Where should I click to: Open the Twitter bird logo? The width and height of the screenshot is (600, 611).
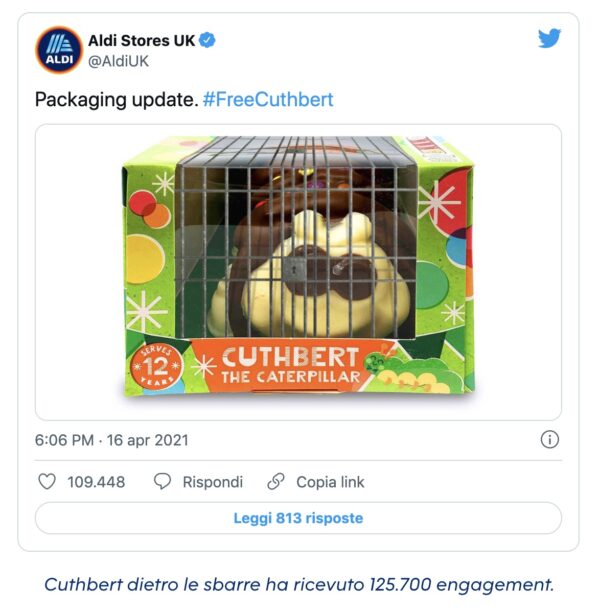click(x=549, y=38)
